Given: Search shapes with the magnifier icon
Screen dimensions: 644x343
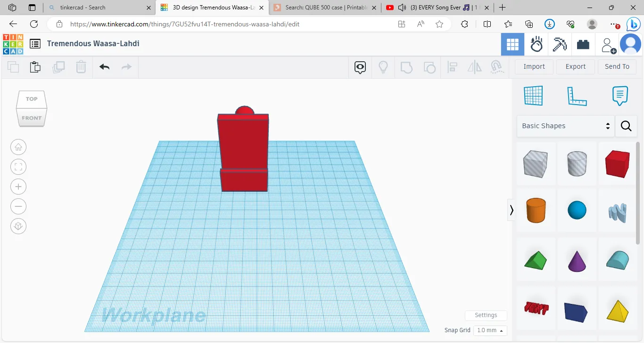Looking at the screenshot, I should pos(626,126).
